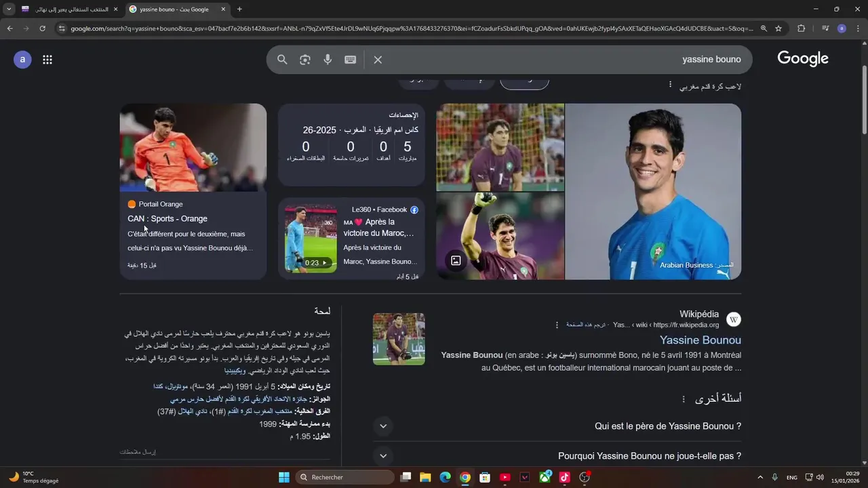This screenshot has height=488, width=868.
Task: Expand Chrome tab search dropdown
Action: click(x=8, y=9)
